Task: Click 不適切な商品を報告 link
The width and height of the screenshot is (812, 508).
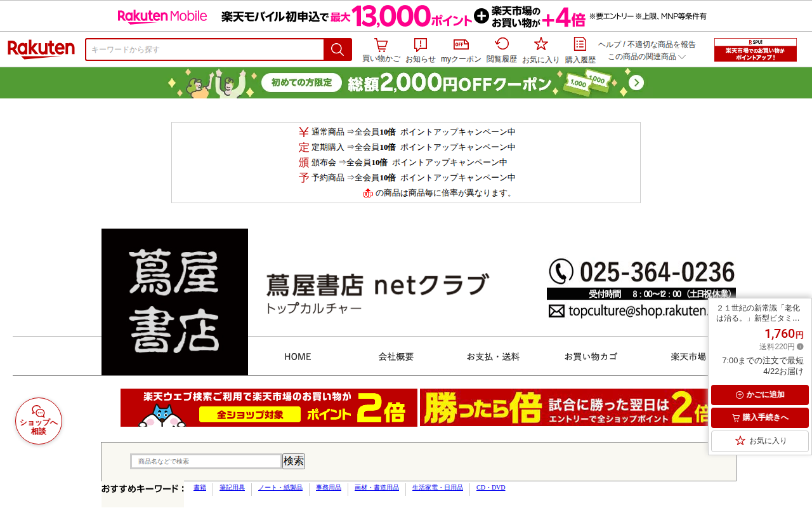Action: click(662, 44)
